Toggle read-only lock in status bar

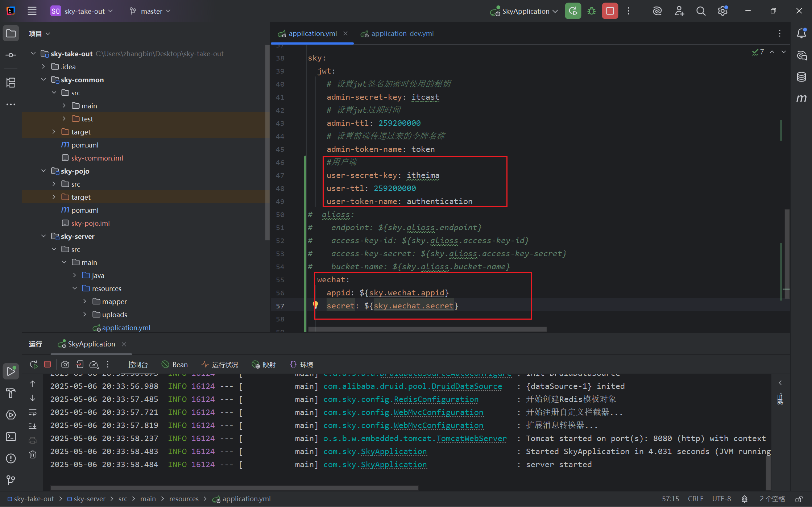(x=799, y=499)
